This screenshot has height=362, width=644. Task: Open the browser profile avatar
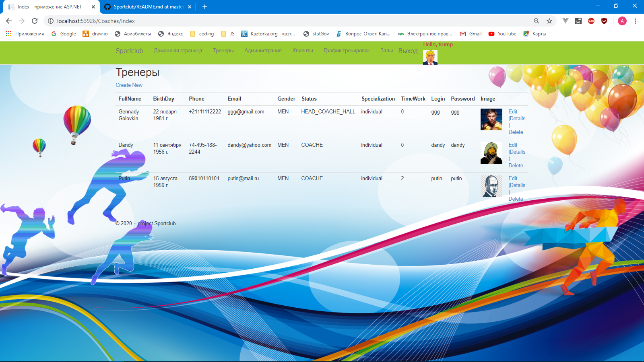tap(622, 21)
